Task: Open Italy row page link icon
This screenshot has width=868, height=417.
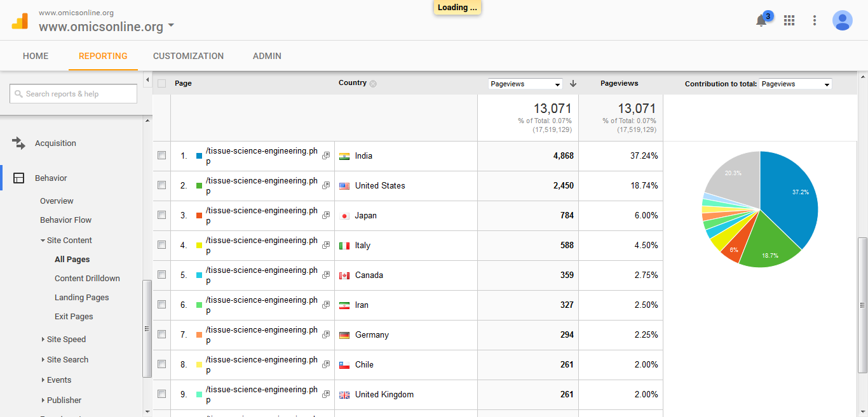Action: click(326, 245)
